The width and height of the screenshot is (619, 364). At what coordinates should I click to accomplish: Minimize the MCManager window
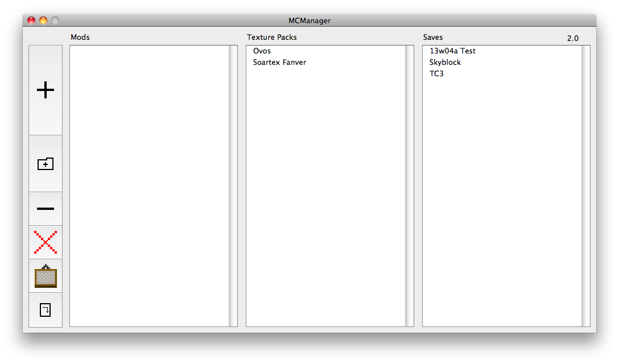[x=43, y=20]
